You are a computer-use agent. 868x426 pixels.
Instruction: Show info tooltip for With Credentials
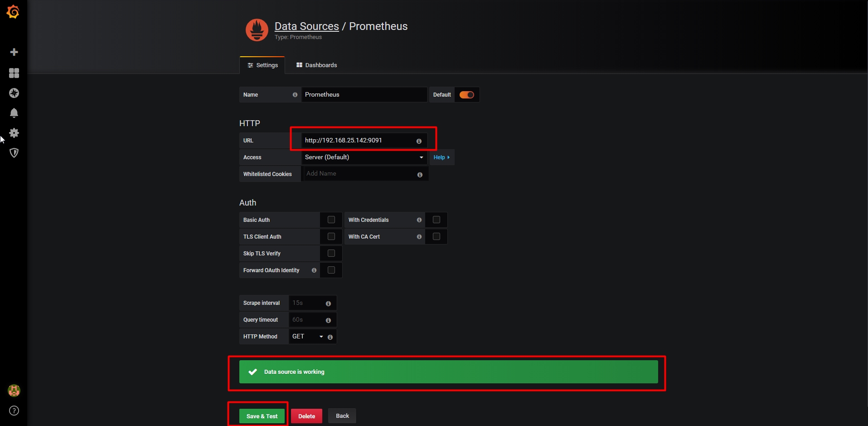[419, 220]
